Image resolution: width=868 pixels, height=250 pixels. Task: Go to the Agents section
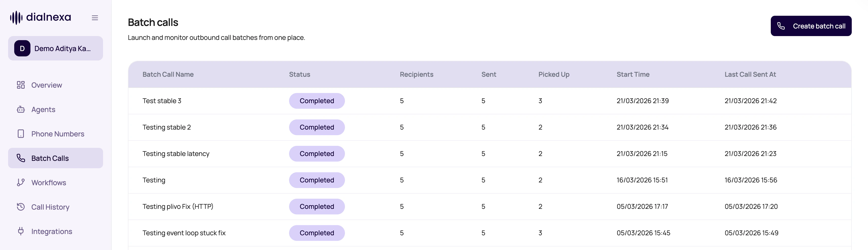point(56,109)
